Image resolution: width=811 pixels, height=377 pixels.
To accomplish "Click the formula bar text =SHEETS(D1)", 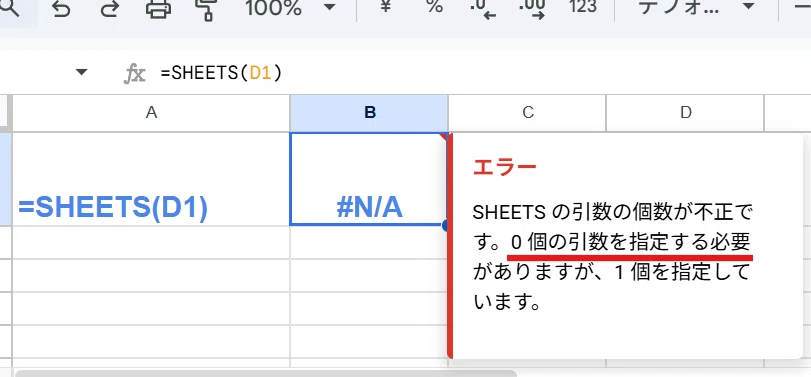I will point(221,73).
